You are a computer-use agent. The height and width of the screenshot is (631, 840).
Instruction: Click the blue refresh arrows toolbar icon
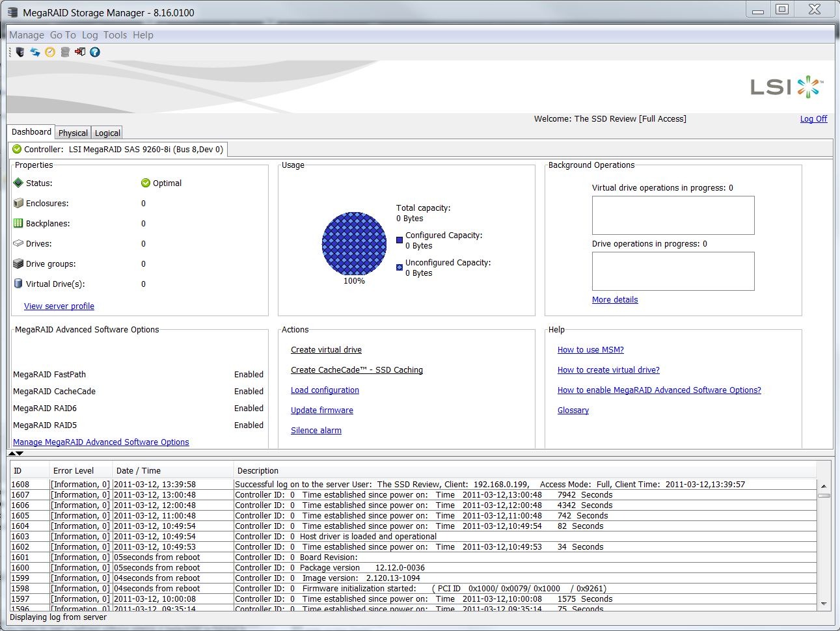pyautogui.click(x=35, y=52)
